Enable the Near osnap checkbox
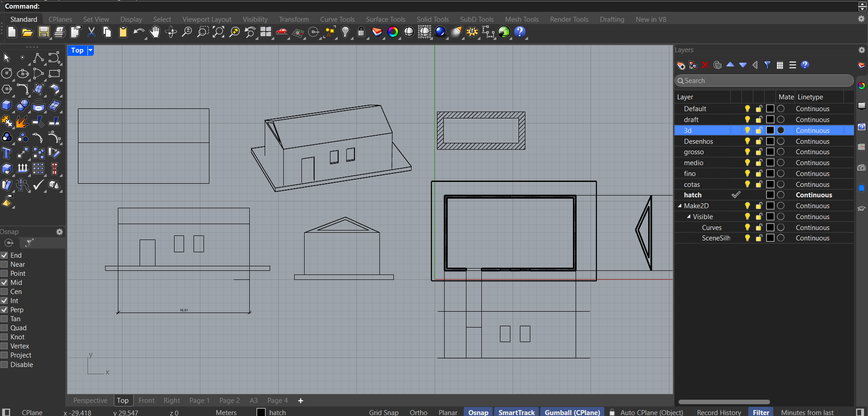This screenshot has height=416, width=868. 5,264
